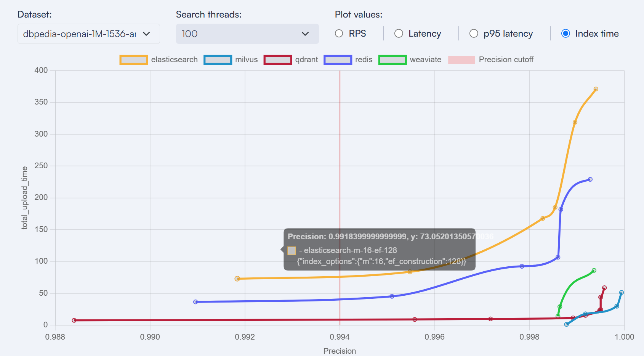Click the Dataset: heading label
The width and height of the screenshot is (644, 356).
click(x=35, y=14)
